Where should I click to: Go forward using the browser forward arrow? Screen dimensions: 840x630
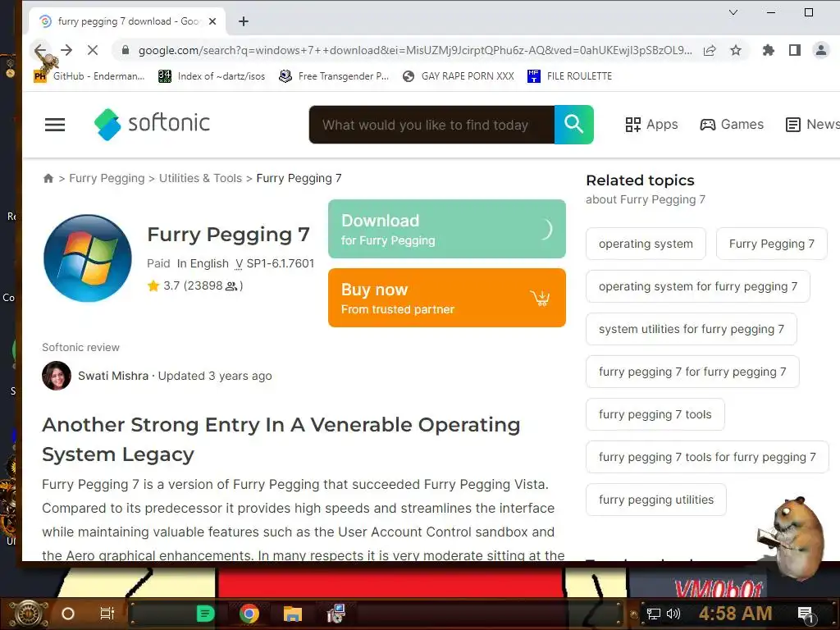66,50
